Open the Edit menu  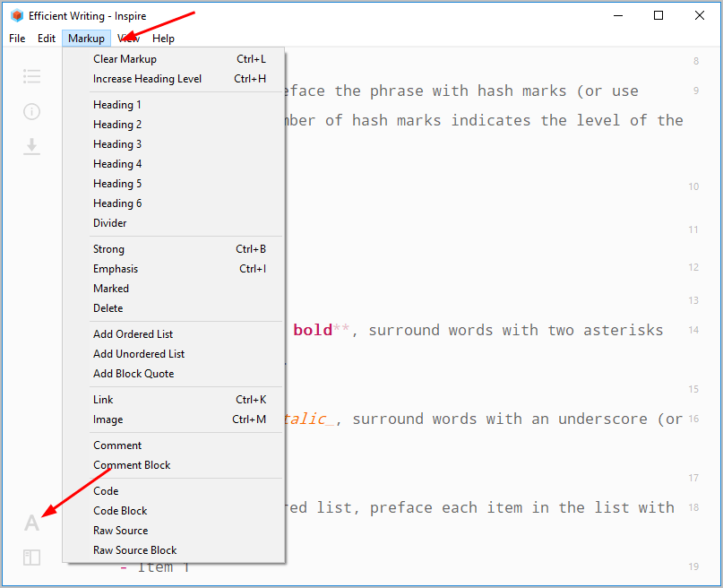tap(46, 39)
